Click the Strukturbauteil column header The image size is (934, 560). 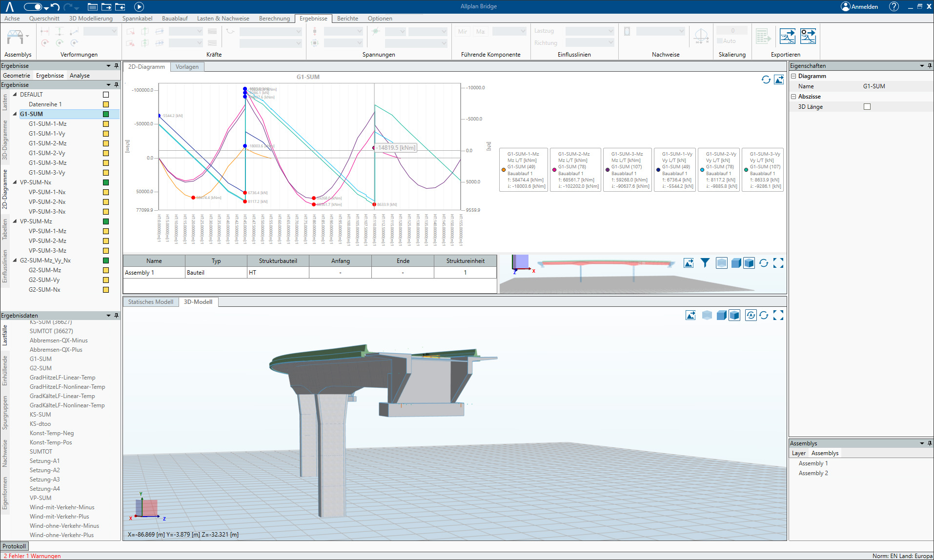(x=278, y=261)
